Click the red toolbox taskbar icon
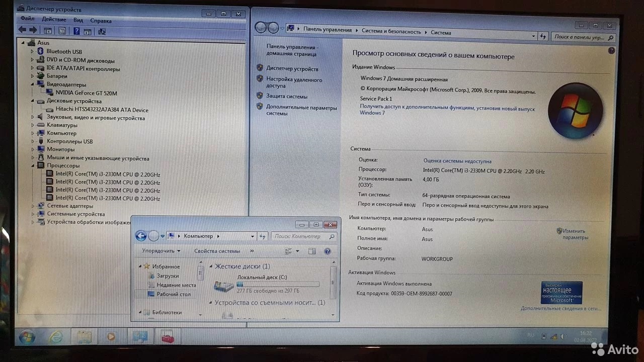644x362 pixels. point(167,337)
